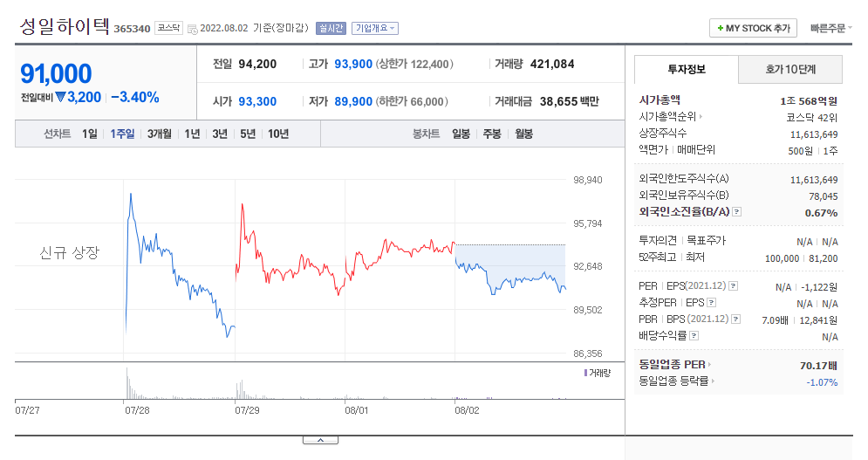The image size is (868, 460).
Task: Click the 저가 value 89,900
Action: 353,102
